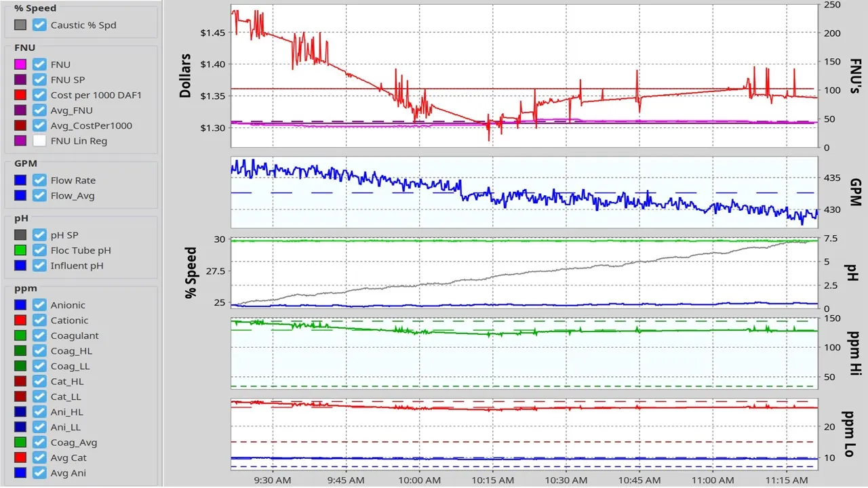Uncheck the Cat_HL checkbox

40,382
